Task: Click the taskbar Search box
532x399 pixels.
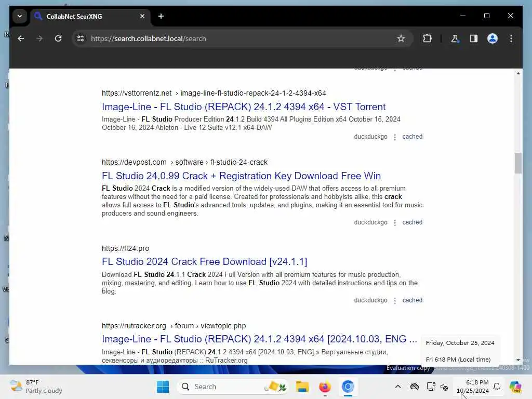Action: 233,387
